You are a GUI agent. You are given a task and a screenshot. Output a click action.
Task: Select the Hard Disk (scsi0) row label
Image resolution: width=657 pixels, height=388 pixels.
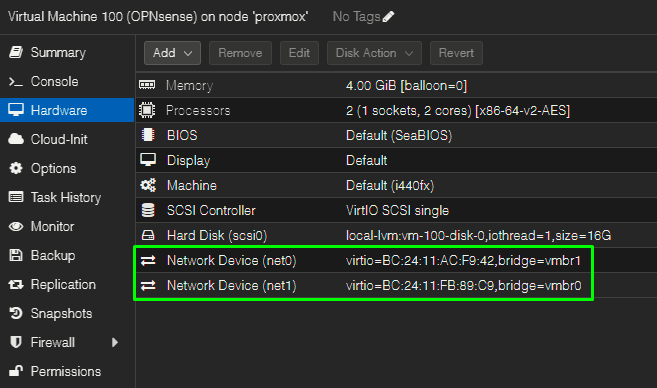point(217,235)
